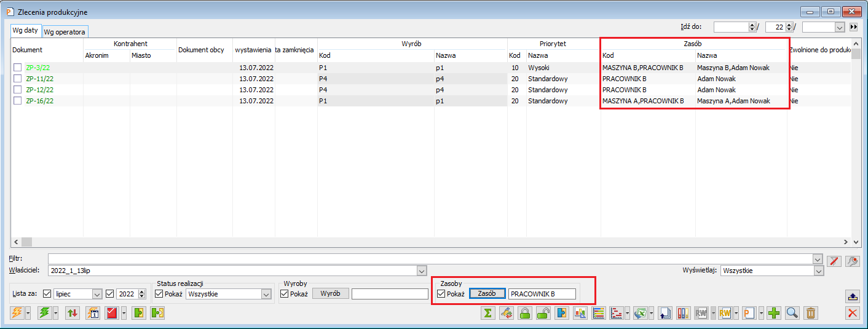The height and width of the screenshot is (329, 868).
Task: Click the gray RW document icon
Action: click(x=701, y=313)
